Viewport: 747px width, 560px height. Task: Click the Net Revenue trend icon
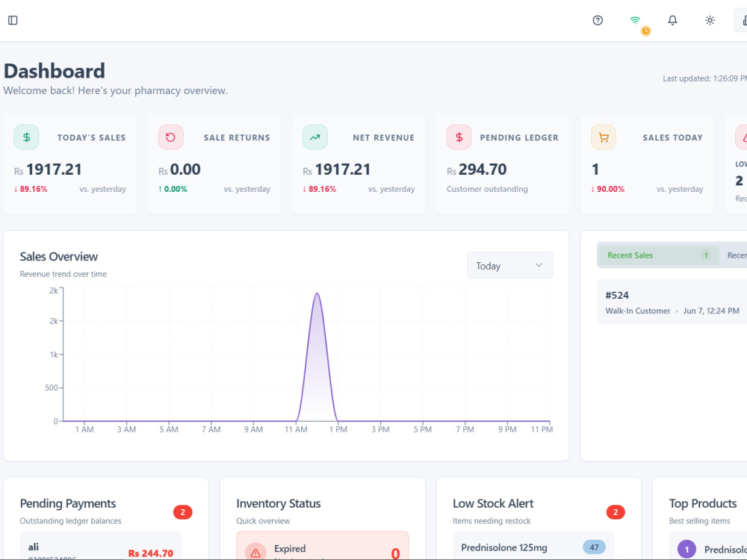(x=315, y=137)
